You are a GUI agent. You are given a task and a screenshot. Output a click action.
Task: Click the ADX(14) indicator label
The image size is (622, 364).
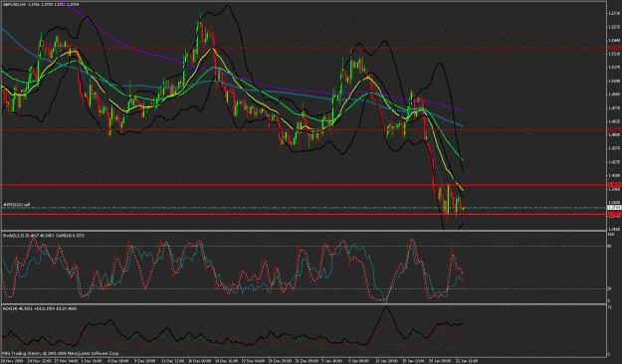click(39, 308)
